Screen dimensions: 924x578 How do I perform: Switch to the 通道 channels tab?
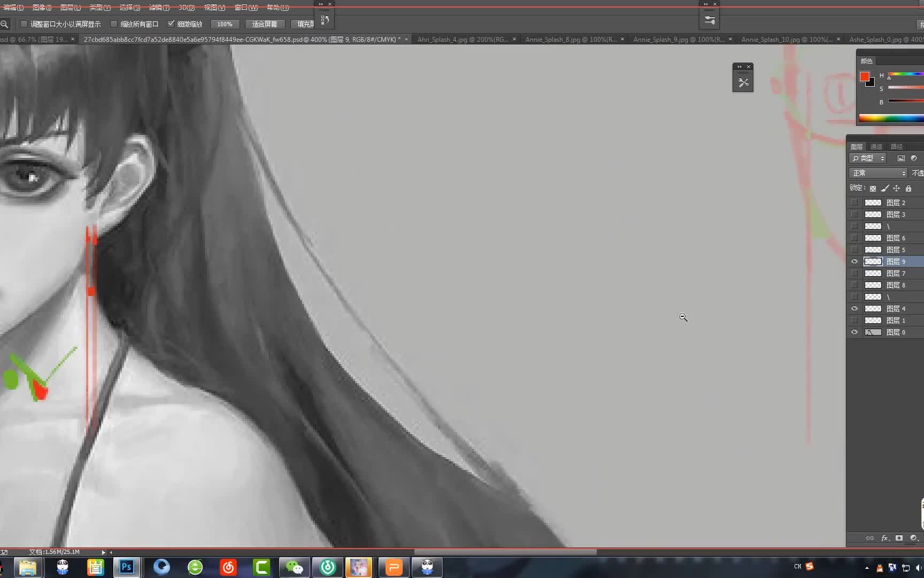click(876, 147)
